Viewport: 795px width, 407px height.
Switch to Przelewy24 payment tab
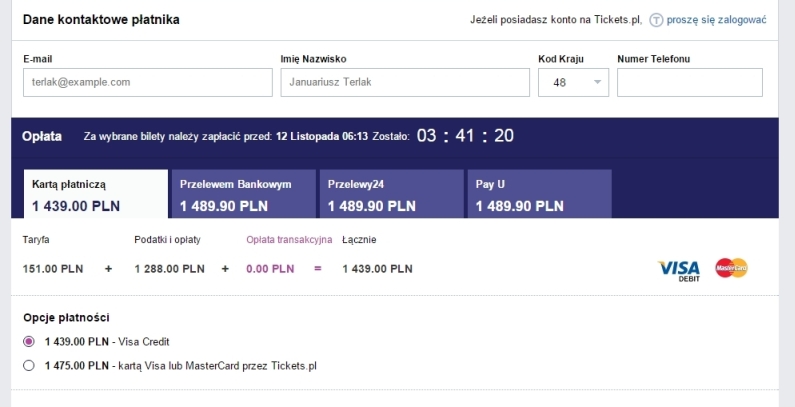(x=391, y=194)
